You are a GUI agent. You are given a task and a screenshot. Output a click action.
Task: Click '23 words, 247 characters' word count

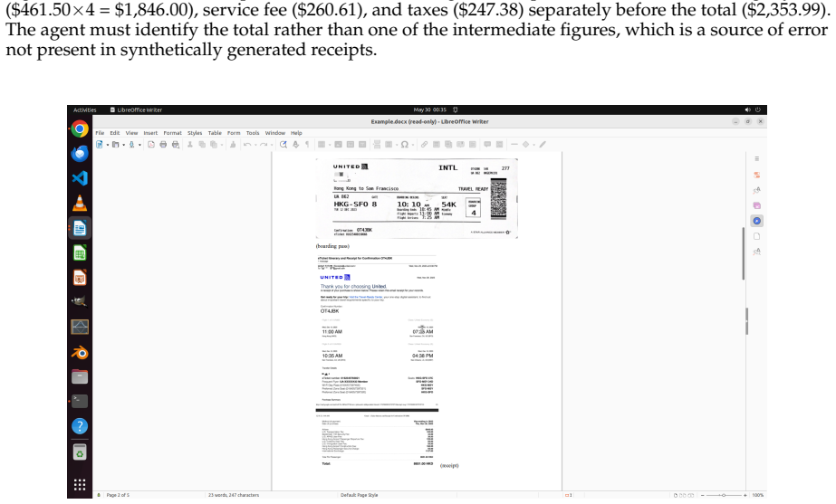tap(234, 496)
